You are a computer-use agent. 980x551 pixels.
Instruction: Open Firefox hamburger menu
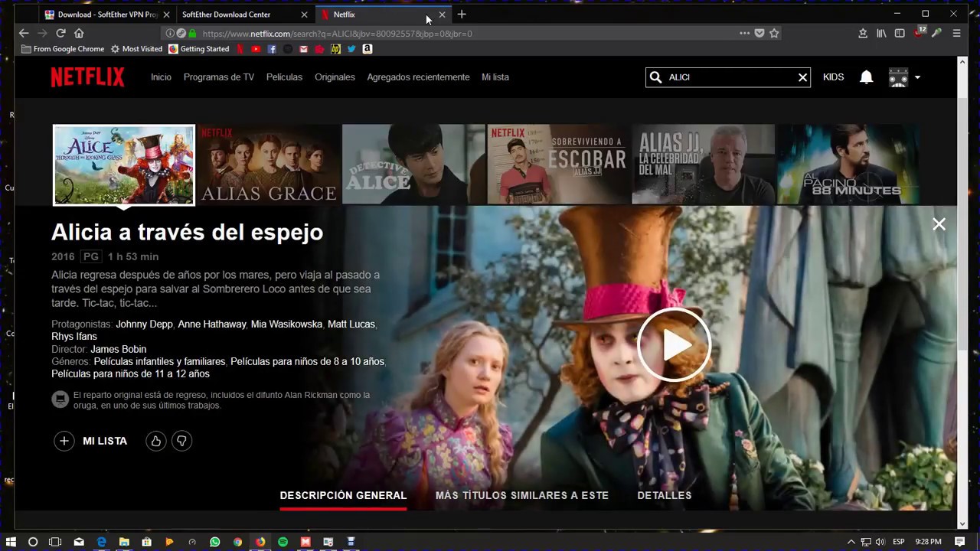956,34
